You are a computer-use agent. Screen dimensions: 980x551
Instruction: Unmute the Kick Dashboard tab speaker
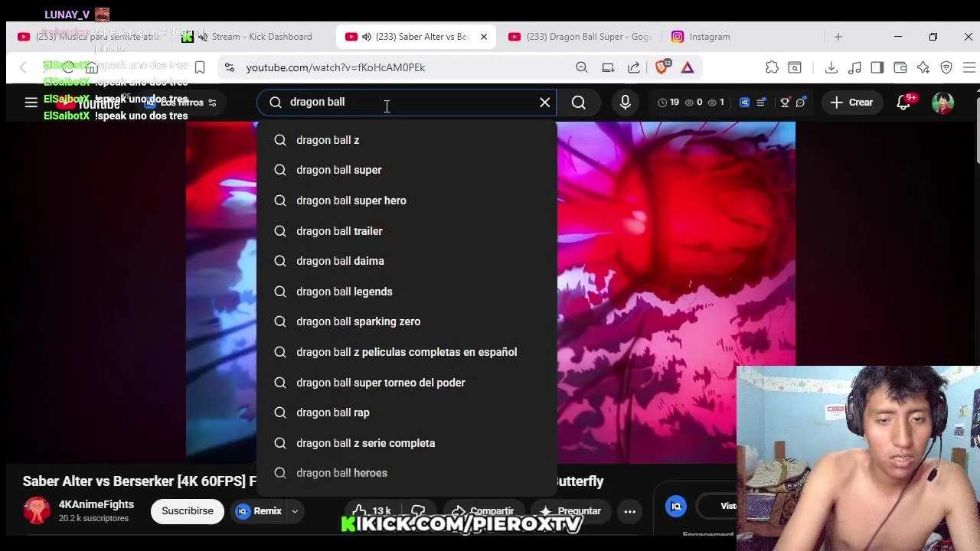coord(202,37)
